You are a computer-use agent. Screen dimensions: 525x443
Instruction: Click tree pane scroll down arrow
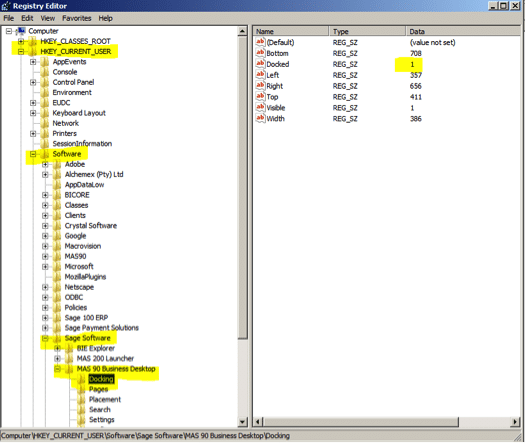243,422
